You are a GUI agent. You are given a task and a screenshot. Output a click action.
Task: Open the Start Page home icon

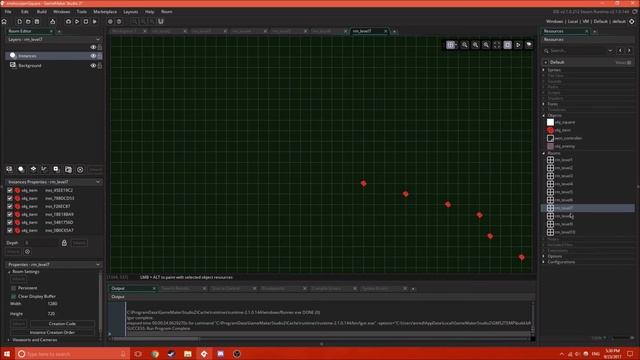(x=4, y=21)
